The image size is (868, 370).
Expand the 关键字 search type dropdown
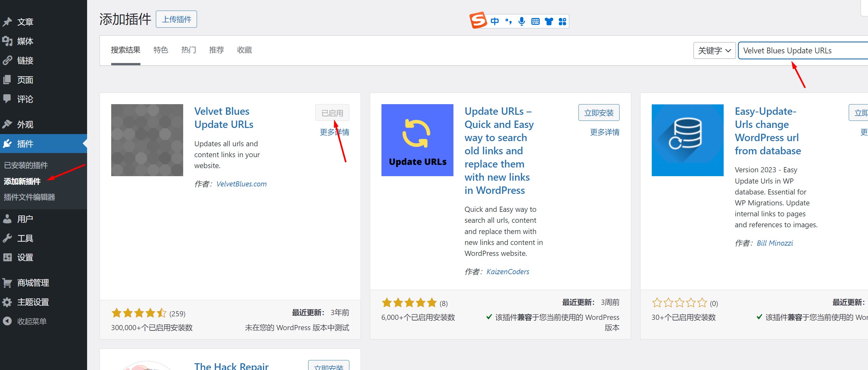coord(714,50)
